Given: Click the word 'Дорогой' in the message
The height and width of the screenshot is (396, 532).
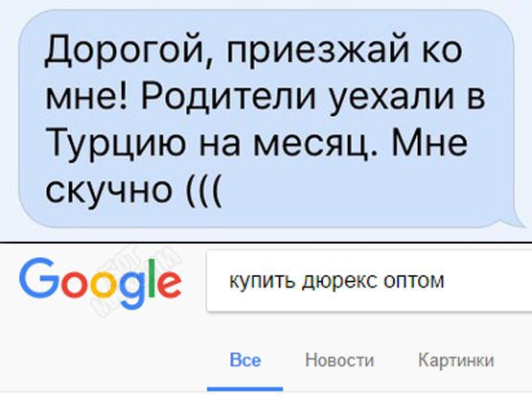Looking at the screenshot, I should [126, 48].
